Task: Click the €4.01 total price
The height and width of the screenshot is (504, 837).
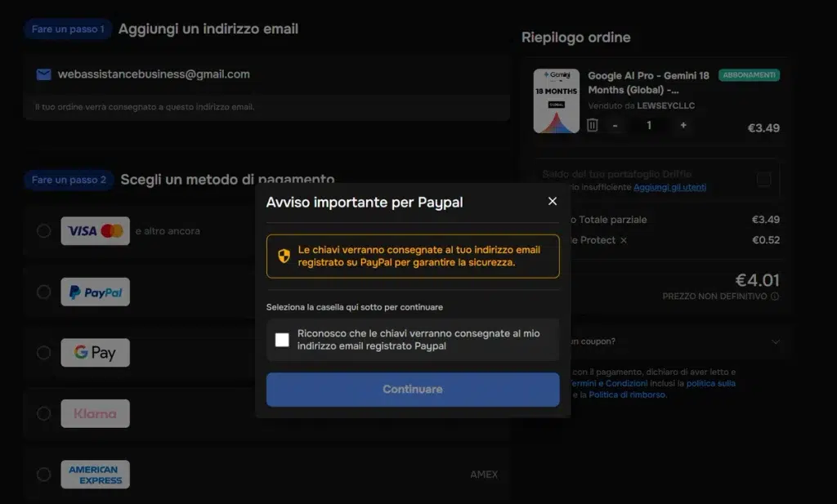Action: [x=758, y=280]
